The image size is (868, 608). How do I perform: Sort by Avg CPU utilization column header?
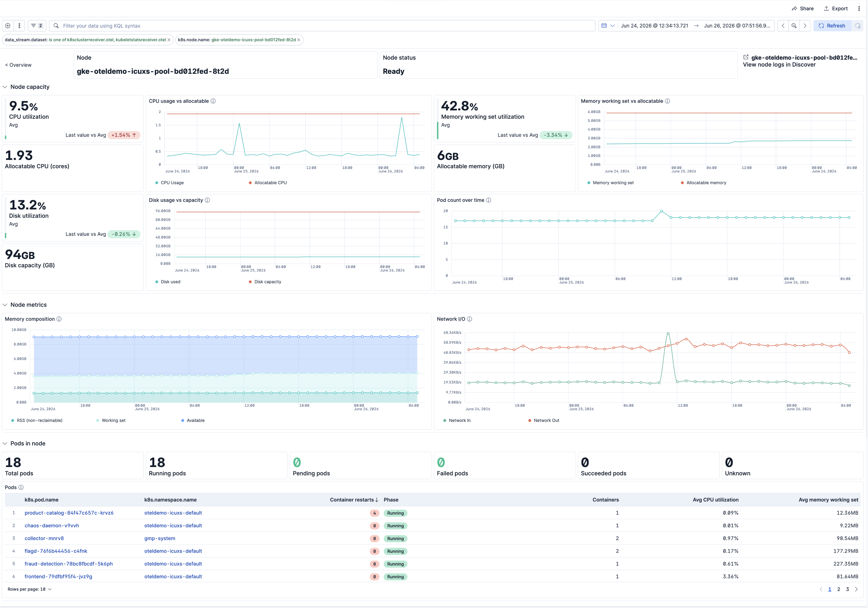pyautogui.click(x=716, y=500)
